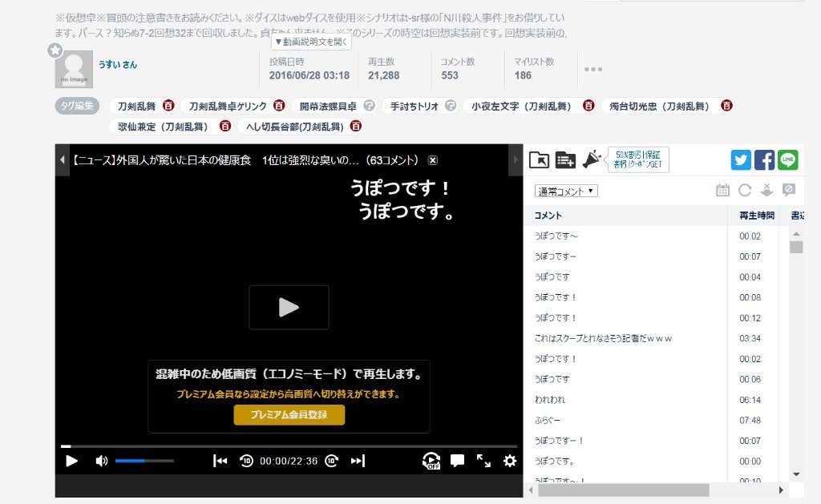This screenshot has height=504, width=821.
Task: Show the previous news item in the ticker
Action: coord(63,159)
